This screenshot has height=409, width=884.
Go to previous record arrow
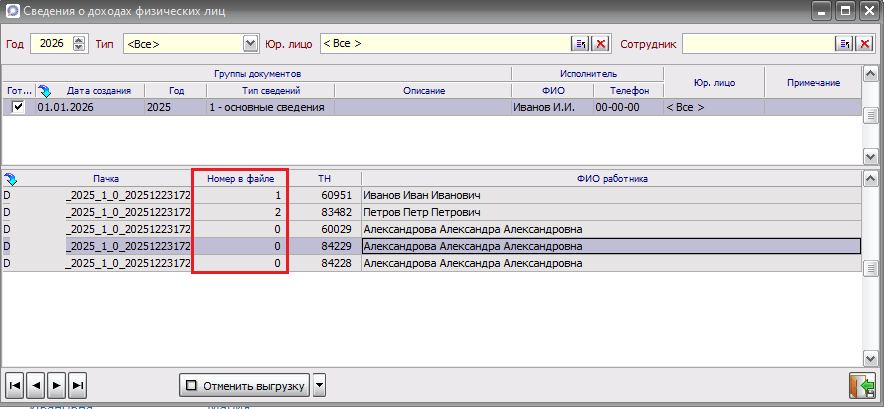click(x=35, y=385)
